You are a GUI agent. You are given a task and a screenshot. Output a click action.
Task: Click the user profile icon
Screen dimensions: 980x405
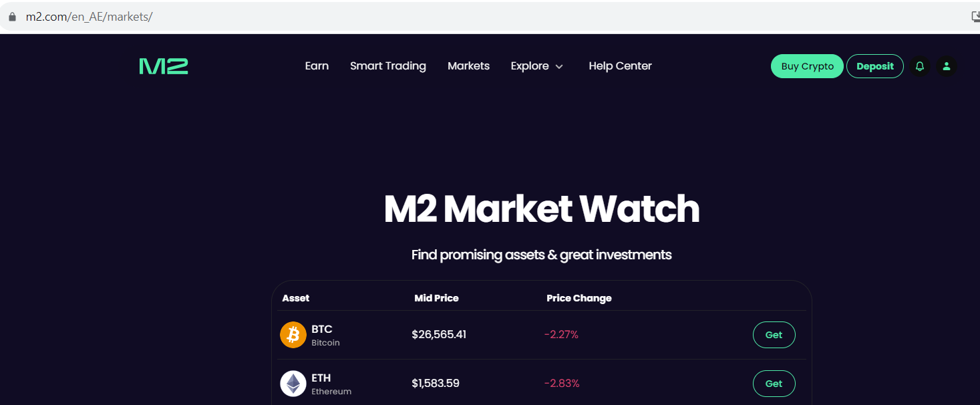coord(947,65)
